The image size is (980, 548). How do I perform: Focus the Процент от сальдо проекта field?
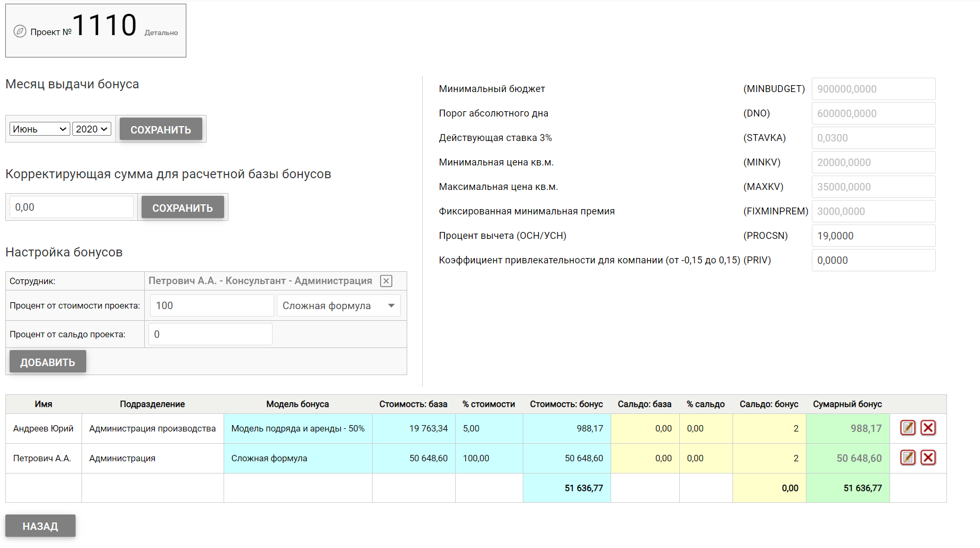tap(210, 335)
